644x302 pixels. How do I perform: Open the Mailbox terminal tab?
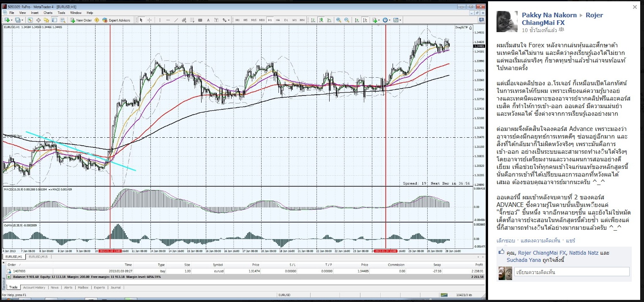(x=83, y=288)
